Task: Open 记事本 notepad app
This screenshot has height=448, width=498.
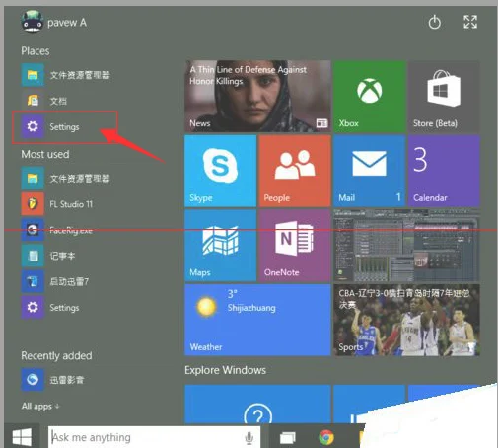Action: (48, 256)
